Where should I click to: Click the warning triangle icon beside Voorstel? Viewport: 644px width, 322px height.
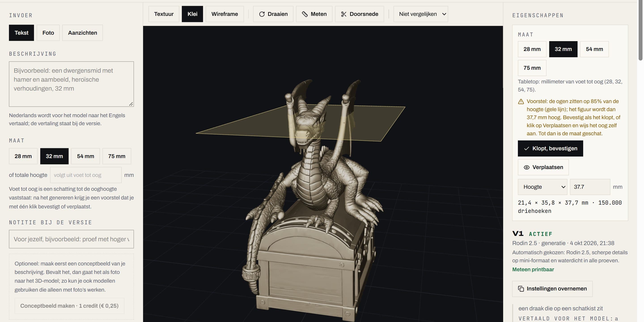(x=521, y=102)
